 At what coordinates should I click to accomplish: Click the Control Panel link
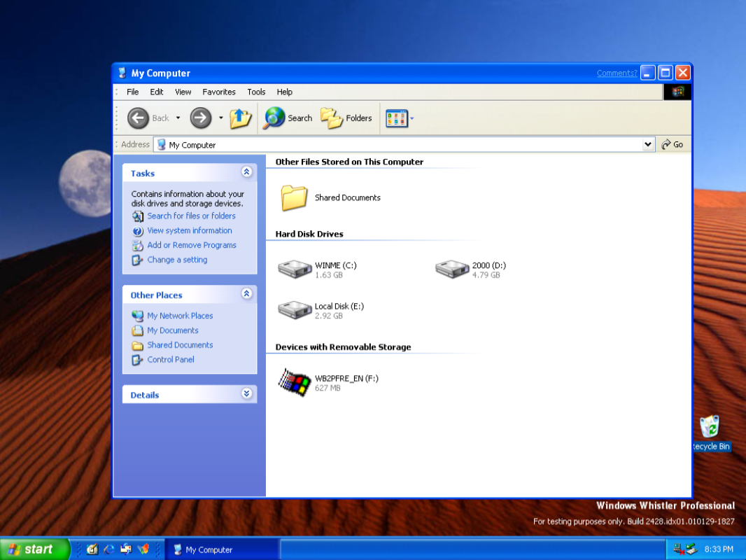click(170, 360)
